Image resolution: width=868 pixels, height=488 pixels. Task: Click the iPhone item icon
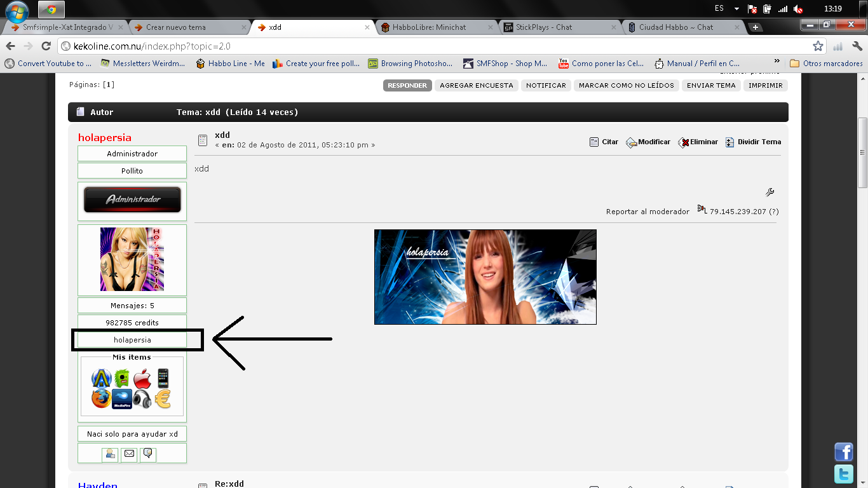tap(163, 378)
